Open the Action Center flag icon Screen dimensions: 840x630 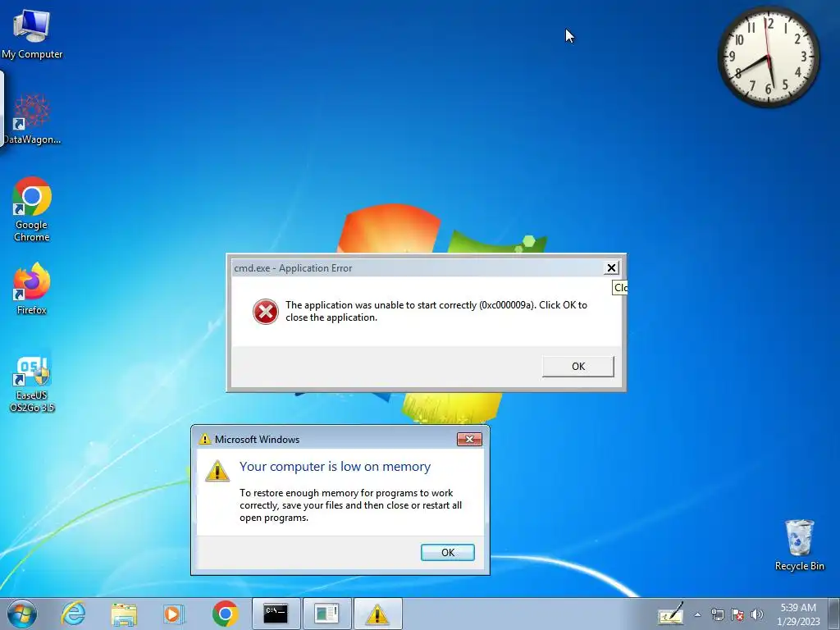[x=737, y=615]
